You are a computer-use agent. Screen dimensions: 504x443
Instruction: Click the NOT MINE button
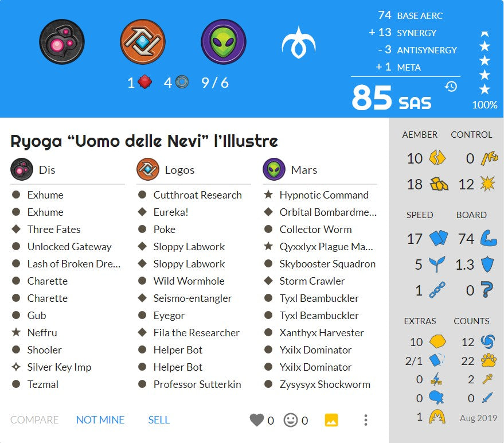click(x=100, y=420)
